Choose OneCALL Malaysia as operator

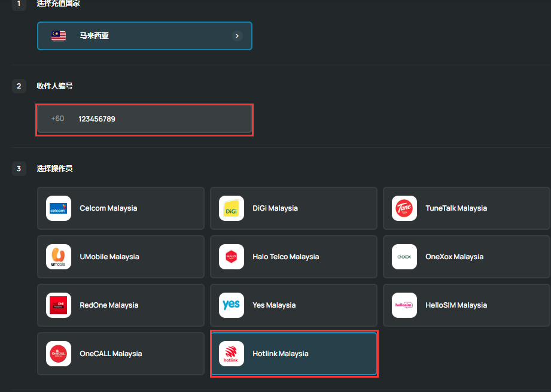click(x=121, y=354)
